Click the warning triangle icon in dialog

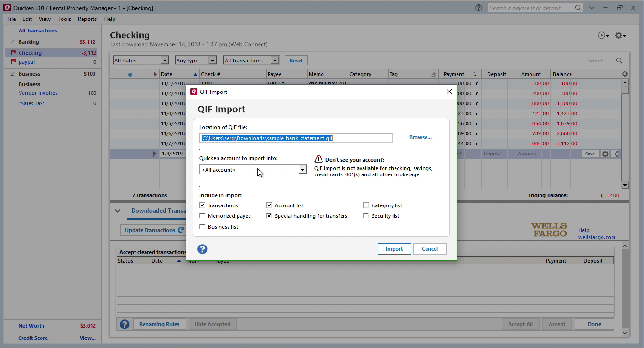tap(319, 159)
